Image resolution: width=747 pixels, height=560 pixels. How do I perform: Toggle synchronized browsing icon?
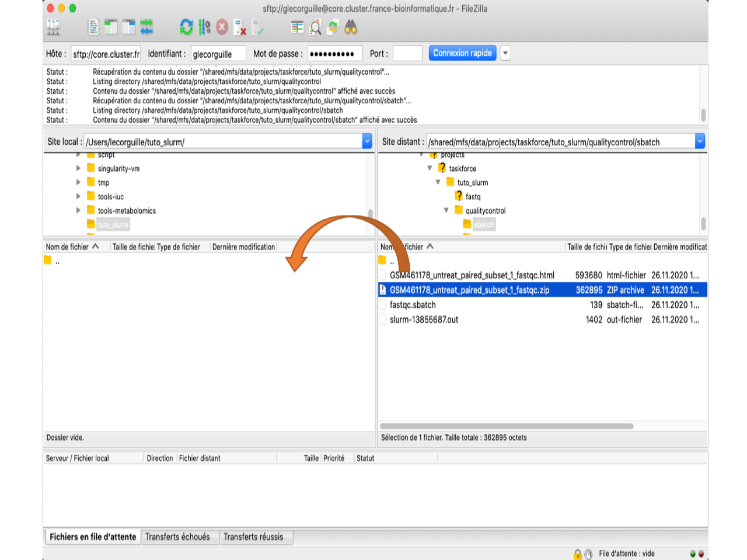click(333, 27)
